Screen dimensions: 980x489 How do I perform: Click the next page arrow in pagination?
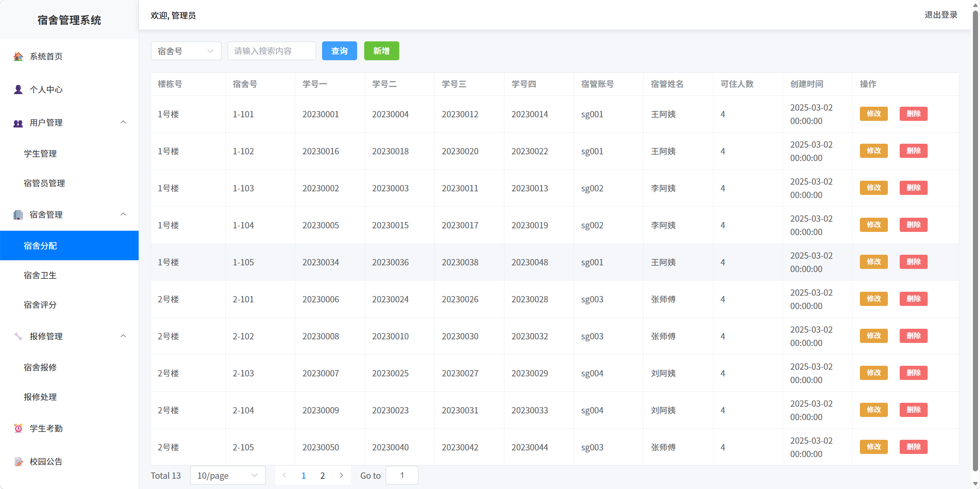[341, 475]
